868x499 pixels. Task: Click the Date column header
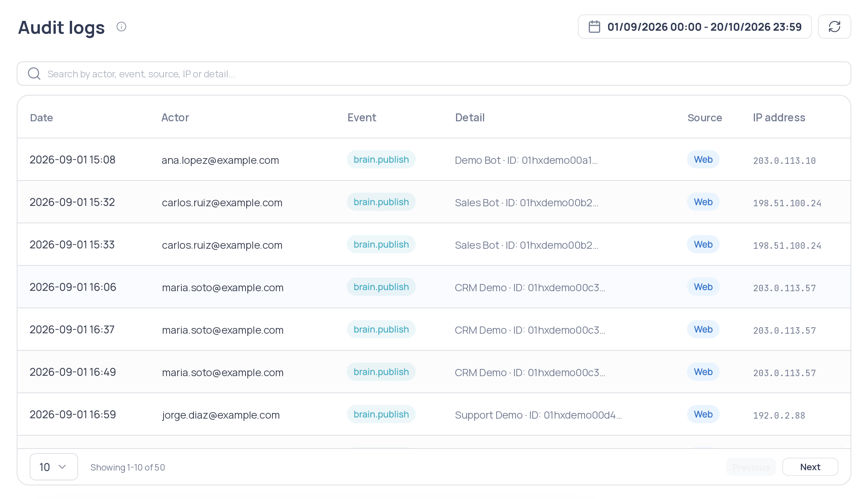(x=41, y=118)
